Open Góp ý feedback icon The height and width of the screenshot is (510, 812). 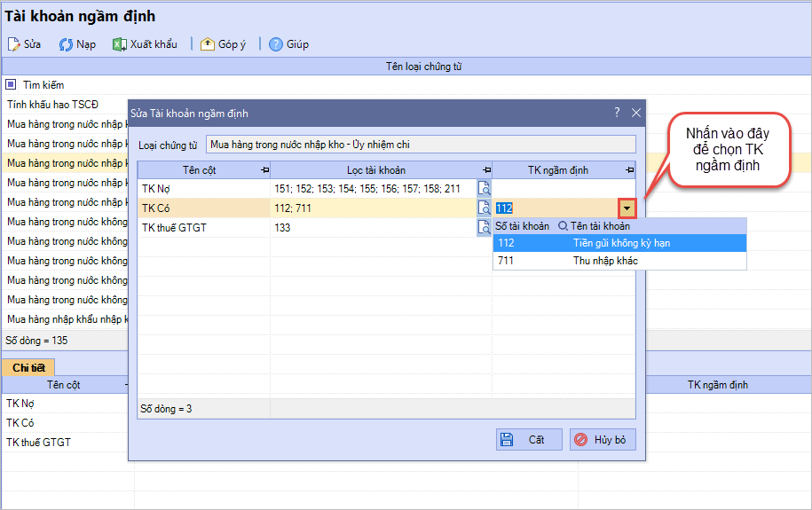click(x=207, y=44)
